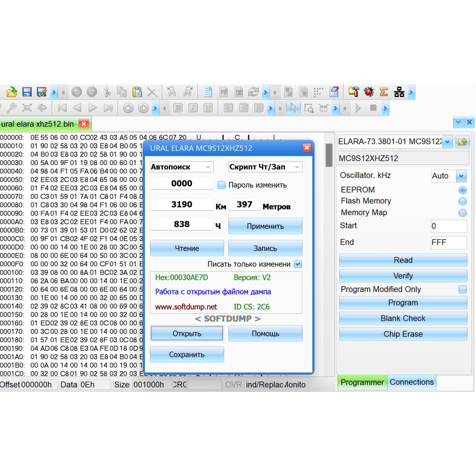Viewport: 476px width, 476px height.
Task: Choose the Save As floppy icon with pencil
Action: point(41,92)
